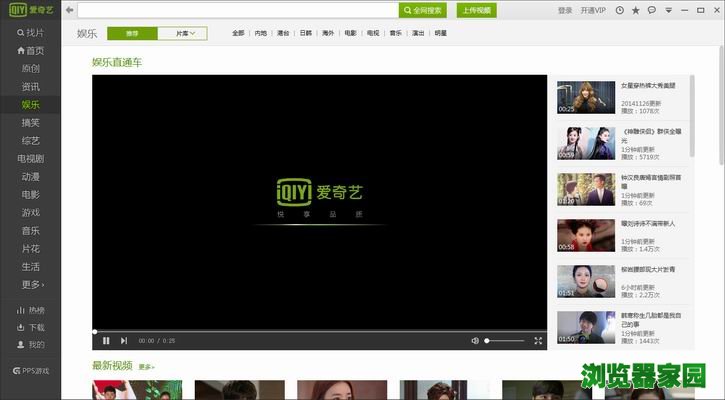The height and width of the screenshot is (400, 725).
Task: Adjust the player volume slider
Action: pyautogui.click(x=504, y=341)
